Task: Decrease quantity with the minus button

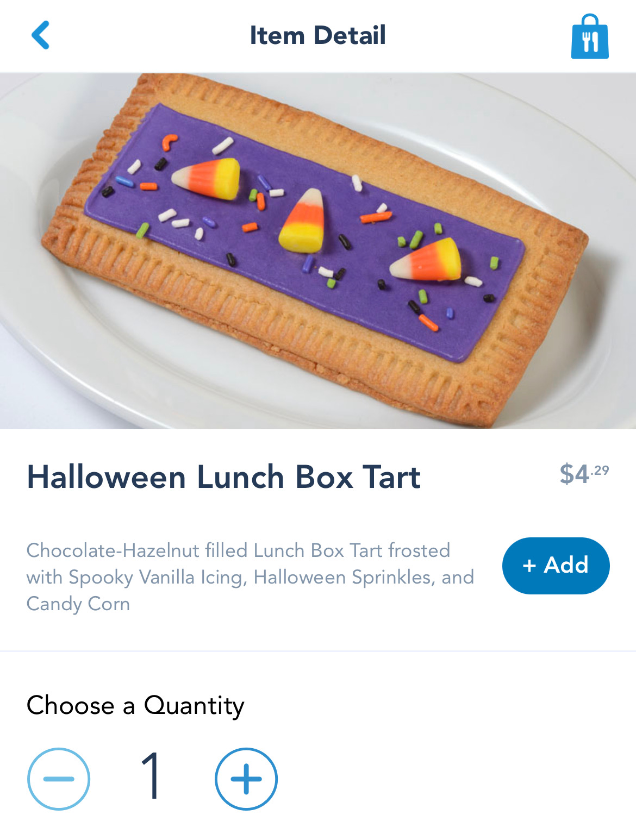Action: [x=59, y=779]
